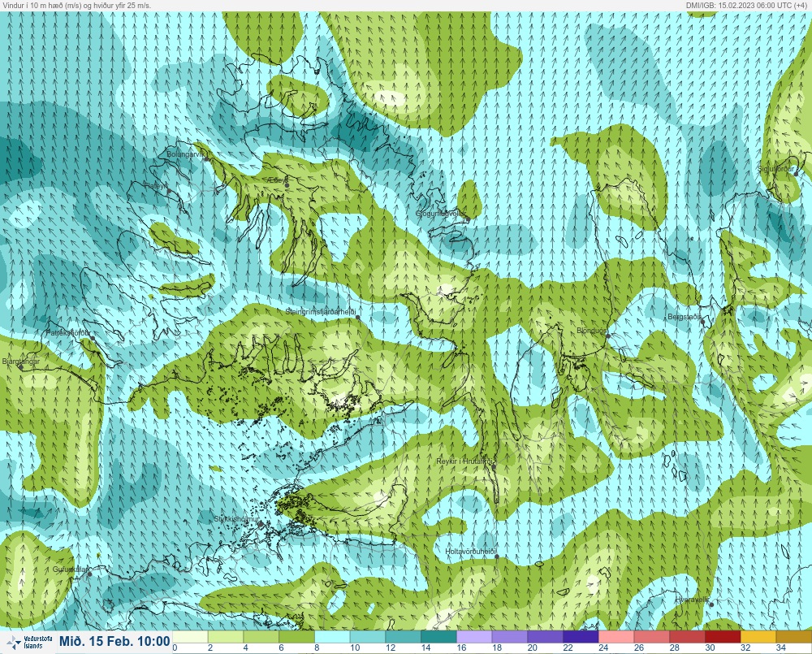Pick the 12–14 m/s teal legend swatch

(403, 636)
